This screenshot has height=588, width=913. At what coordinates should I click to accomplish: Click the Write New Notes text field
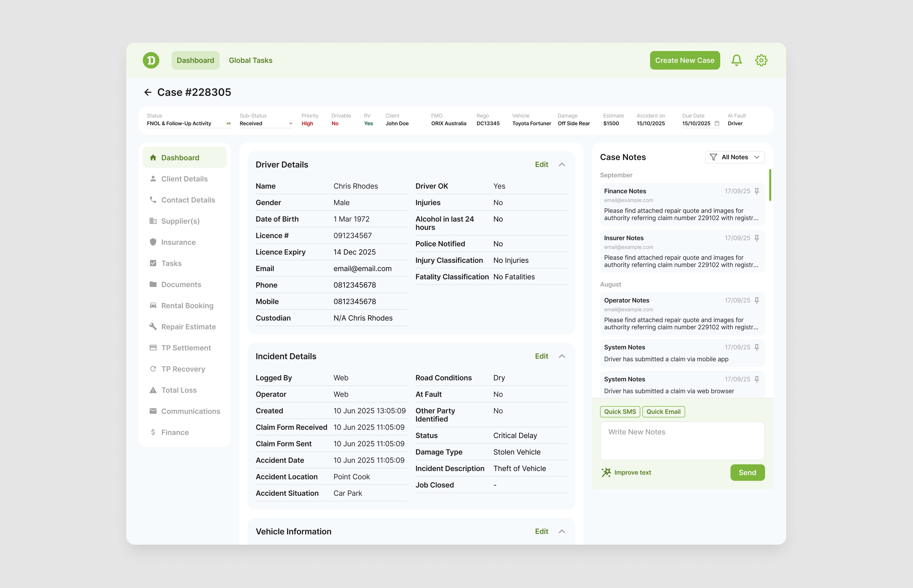point(682,441)
